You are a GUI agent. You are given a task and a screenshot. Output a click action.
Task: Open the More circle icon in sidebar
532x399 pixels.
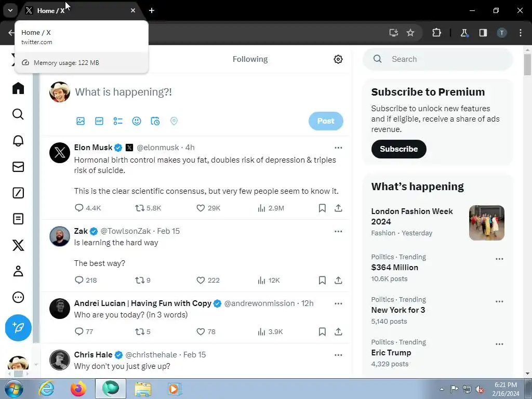[18, 297]
